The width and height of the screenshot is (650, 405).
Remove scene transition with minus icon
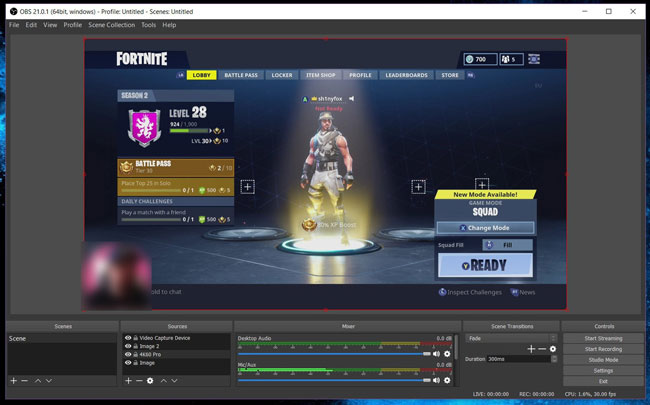pos(542,349)
